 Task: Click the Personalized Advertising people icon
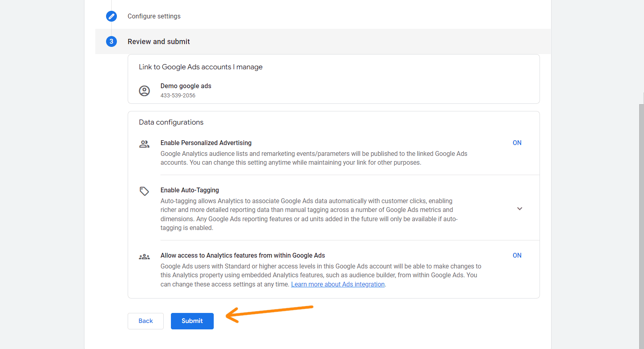point(144,144)
